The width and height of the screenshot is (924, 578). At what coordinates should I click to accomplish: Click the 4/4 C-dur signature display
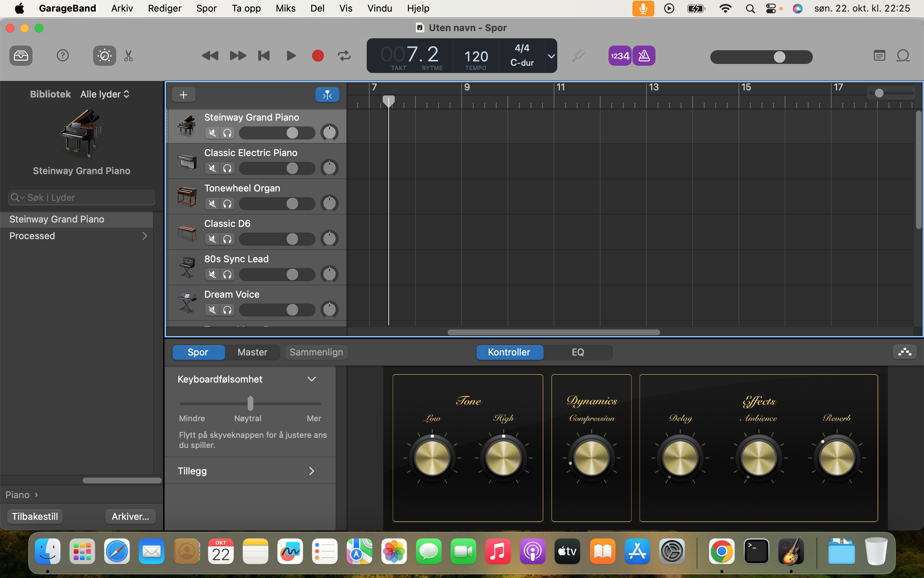[x=522, y=55]
